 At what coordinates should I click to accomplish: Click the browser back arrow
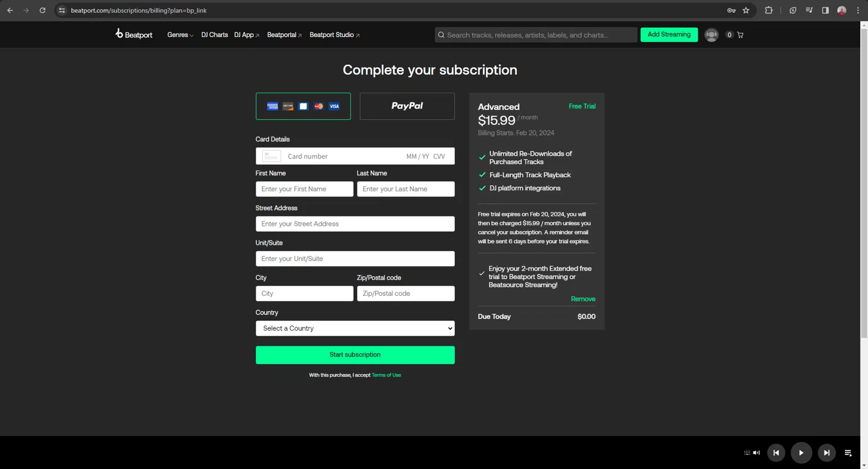point(10,10)
